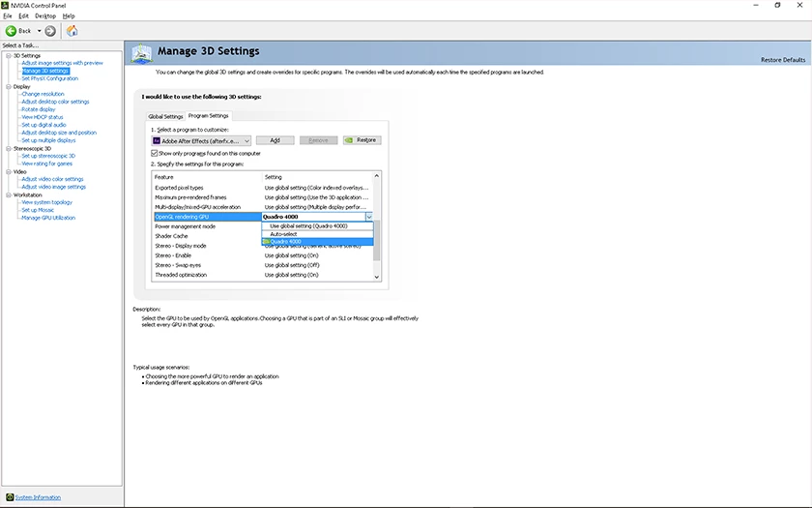Click the settings list scroll-up arrow
812x508 pixels.
376,176
